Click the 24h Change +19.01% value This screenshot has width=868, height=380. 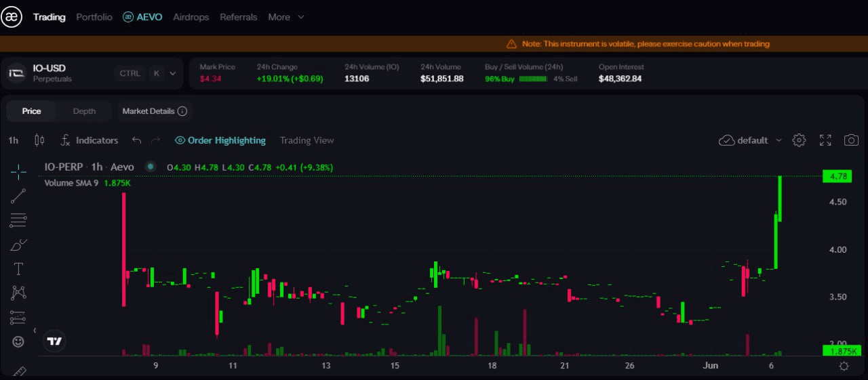point(290,79)
